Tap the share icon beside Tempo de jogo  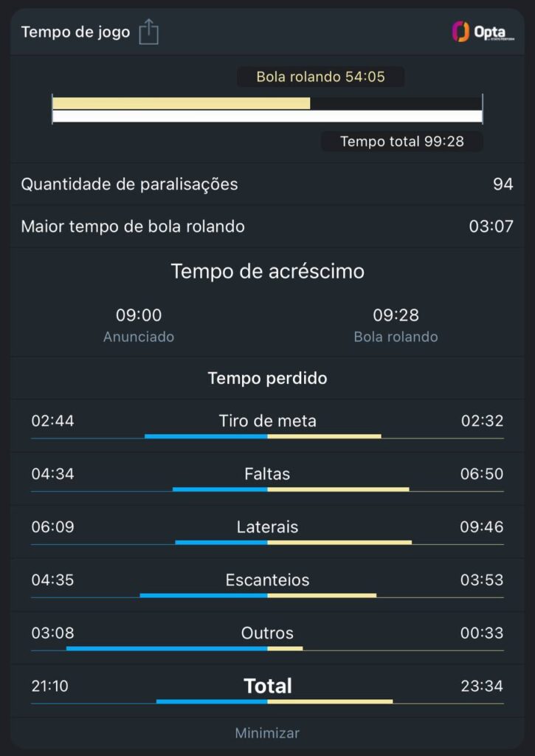tap(149, 32)
